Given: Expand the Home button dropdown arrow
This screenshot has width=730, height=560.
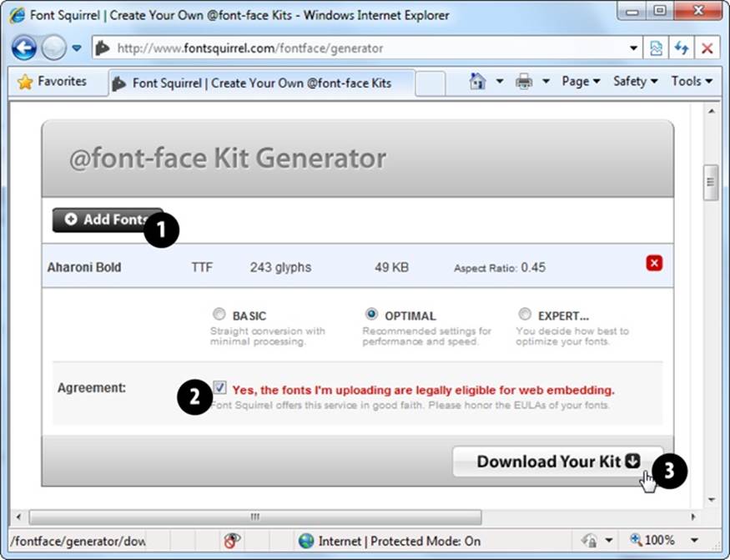Looking at the screenshot, I should 499,82.
